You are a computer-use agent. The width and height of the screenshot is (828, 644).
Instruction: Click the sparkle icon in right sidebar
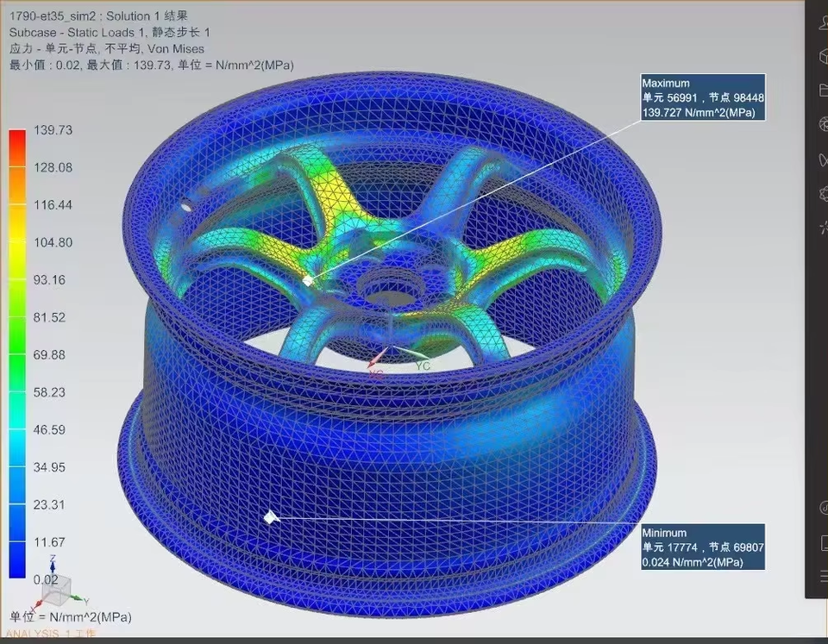tap(823, 228)
